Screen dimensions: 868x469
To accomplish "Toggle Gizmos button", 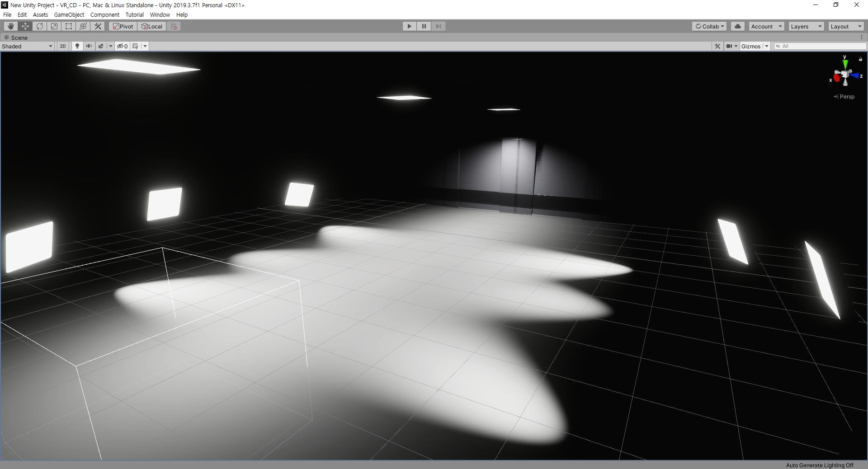I will 751,46.
